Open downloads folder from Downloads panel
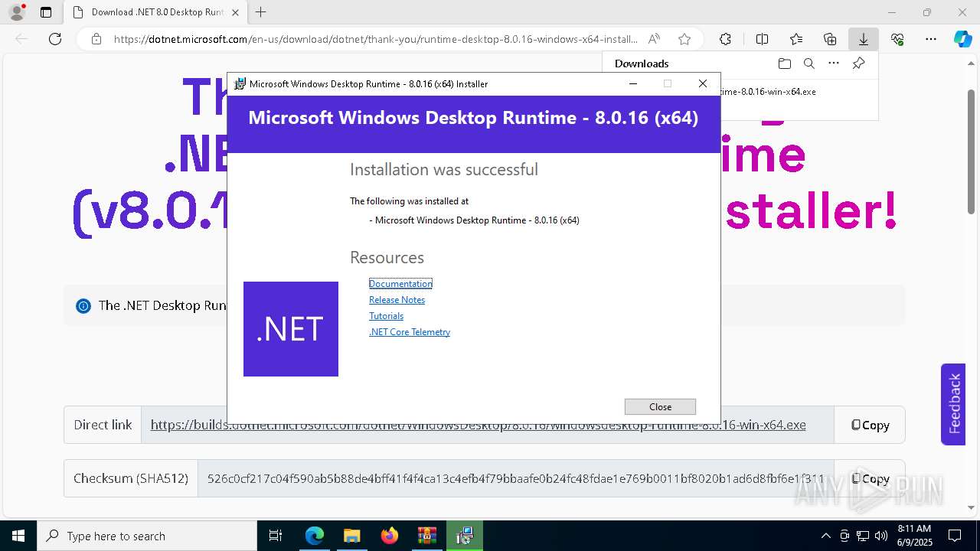 click(784, 64)
